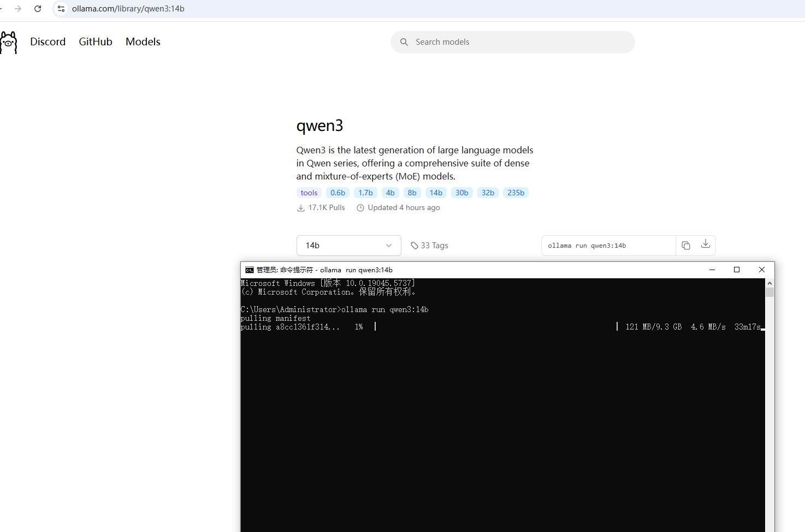Open the Discord link

(48, 42)
